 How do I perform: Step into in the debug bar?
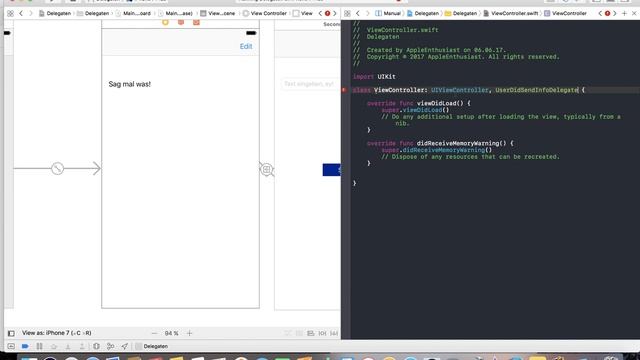point(68,346)
